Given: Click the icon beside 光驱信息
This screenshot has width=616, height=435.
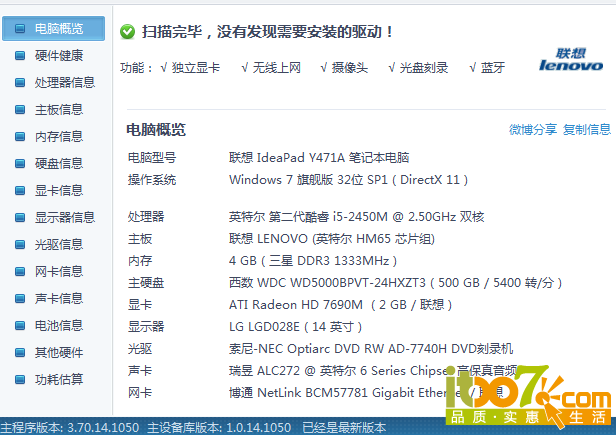Looking at the screenshot, I should coord(20,244).
